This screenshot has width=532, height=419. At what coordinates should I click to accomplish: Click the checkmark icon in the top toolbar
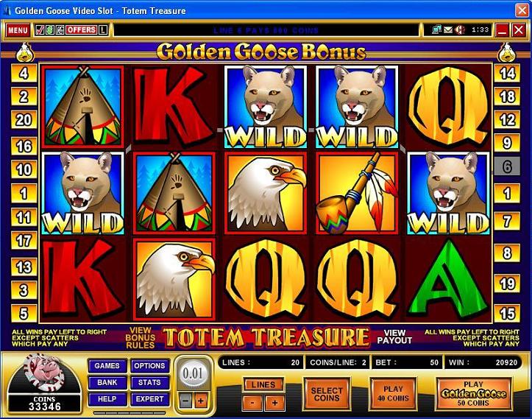(40, 30)
